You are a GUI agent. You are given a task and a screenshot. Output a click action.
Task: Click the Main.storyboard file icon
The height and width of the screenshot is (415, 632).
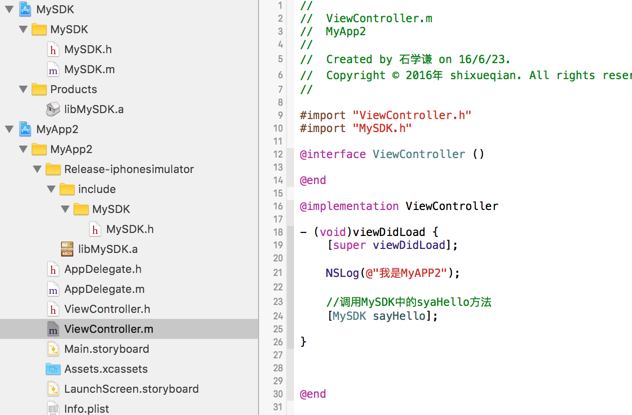click(x=53, y=349)
